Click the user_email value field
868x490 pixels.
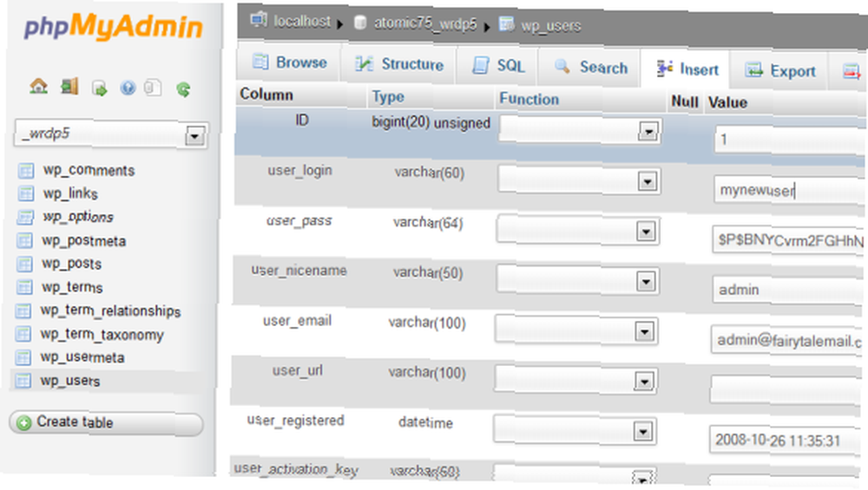tap(788, 340)
